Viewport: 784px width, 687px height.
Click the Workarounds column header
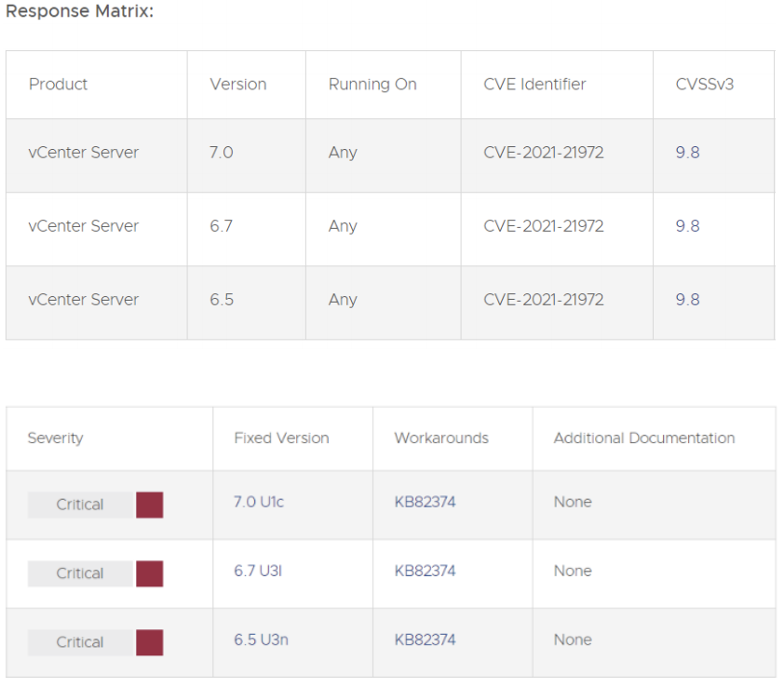[441, 438]
